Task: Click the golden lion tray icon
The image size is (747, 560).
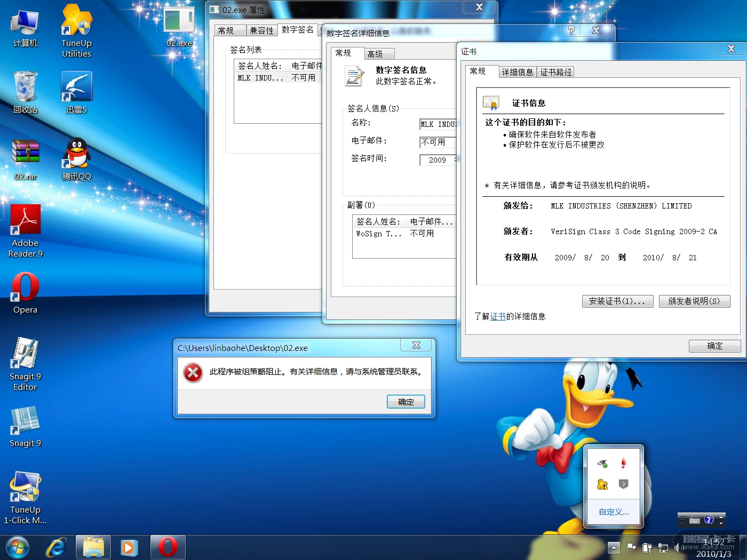Action: coord(602,484)
